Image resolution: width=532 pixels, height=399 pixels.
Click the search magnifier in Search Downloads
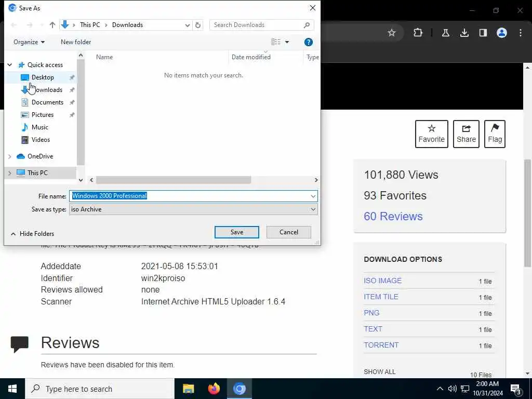[x=307, y=25]
